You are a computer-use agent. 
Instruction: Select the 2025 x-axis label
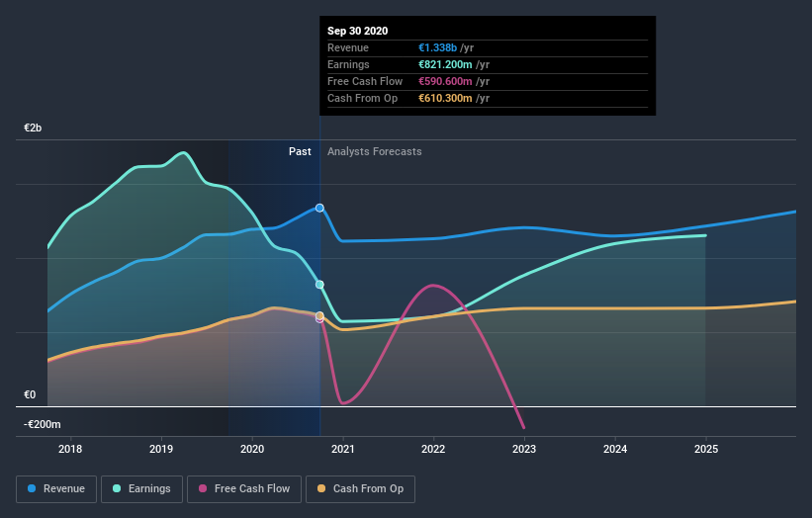pos(706,449)
